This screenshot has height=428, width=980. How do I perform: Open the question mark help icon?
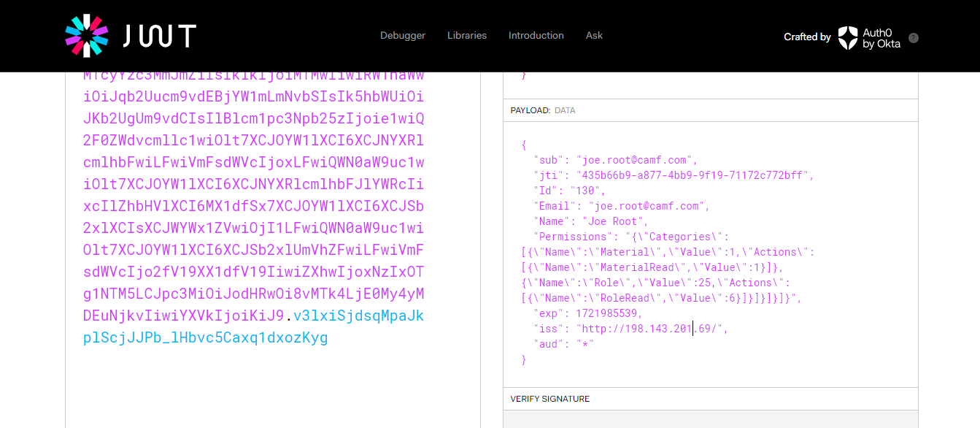pyautogui.click(x=914, y=38)
